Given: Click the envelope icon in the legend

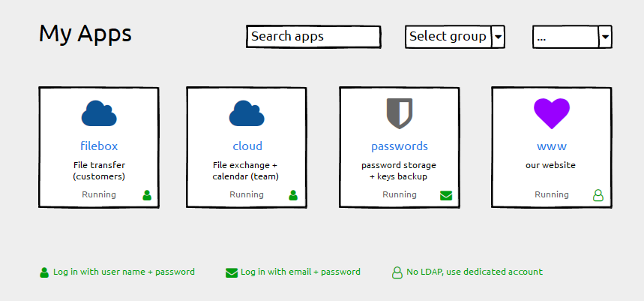Looking at the screenshot, I should click(x=232, y=272).
